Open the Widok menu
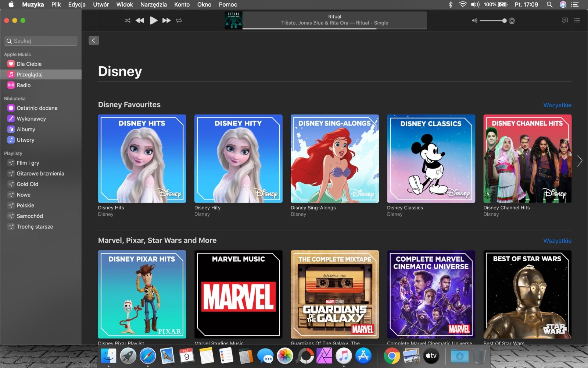588x368 pixels. 125,4
